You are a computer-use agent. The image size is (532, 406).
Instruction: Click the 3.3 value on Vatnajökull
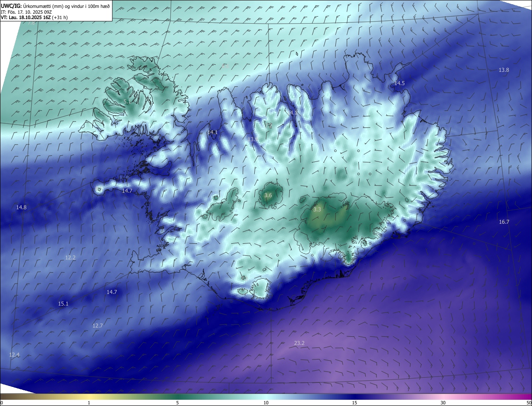(x=317, y=210)
